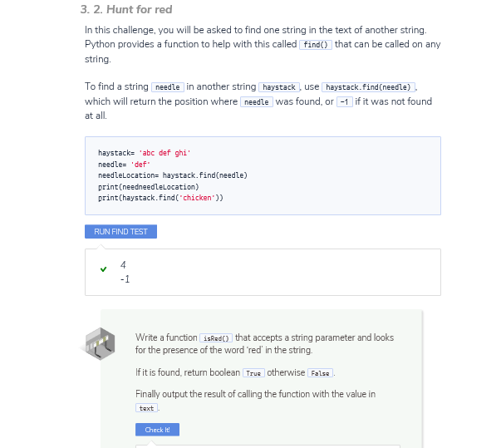Viewport: 501px width, 448px height.
Task: Click the -1 output value in the results box
Action: coord(125,279)
